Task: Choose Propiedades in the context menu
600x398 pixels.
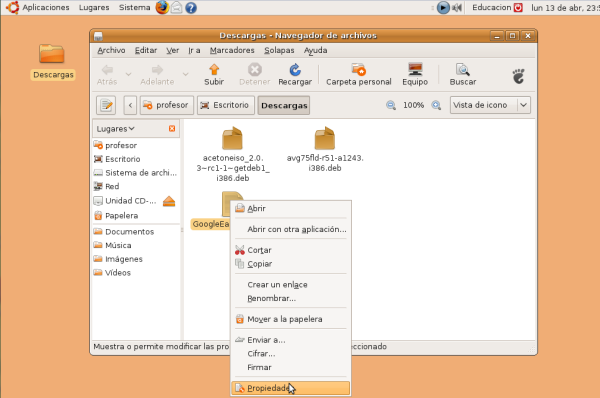Action: [290, 388]
